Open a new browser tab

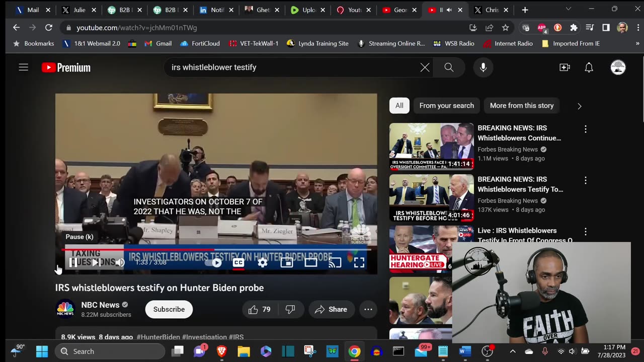[525, 10]
